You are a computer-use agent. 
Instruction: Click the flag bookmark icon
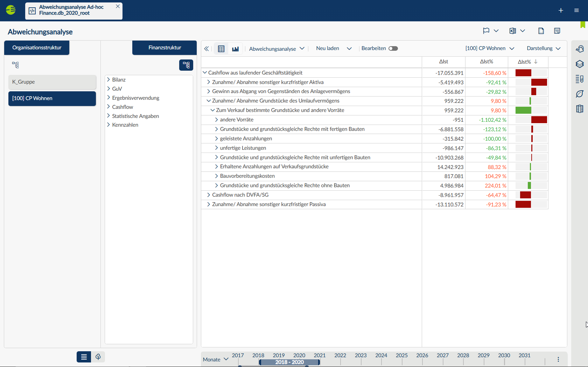tap(486, 31)
